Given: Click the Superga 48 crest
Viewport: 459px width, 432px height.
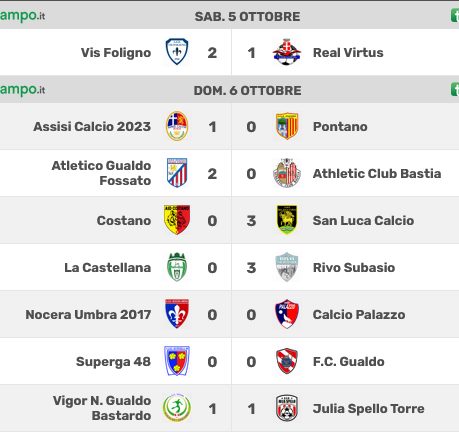Looking at the screenshot, I should 177,361.
